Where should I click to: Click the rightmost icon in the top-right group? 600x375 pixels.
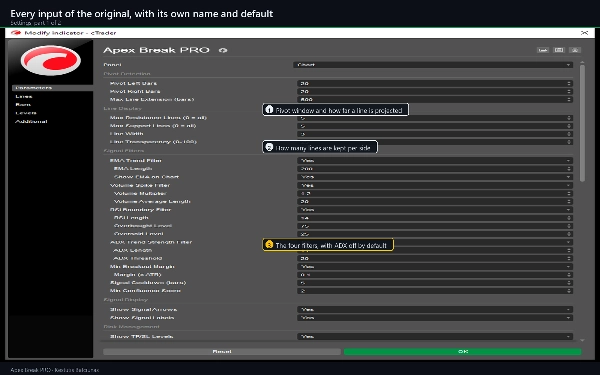click(575, 50)
